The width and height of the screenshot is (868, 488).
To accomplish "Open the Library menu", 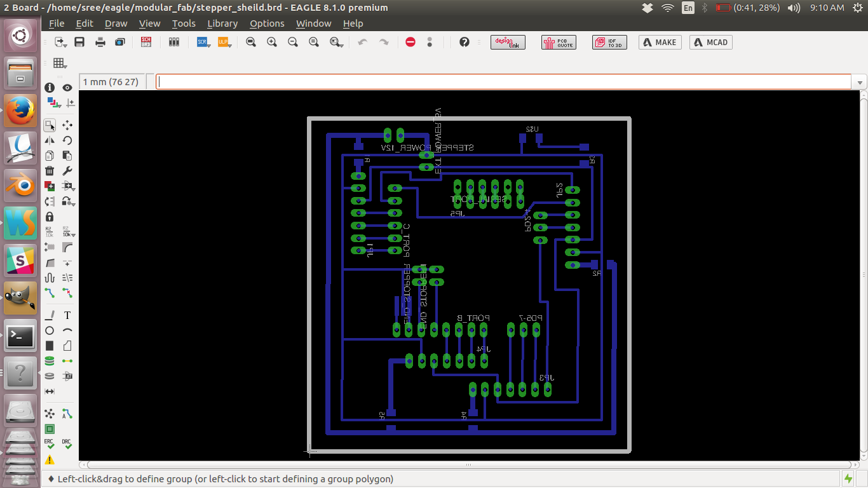I will [x=222, y=24].
